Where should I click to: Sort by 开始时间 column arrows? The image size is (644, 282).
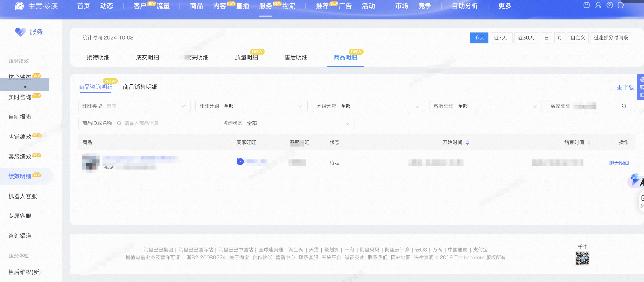pos(467,142)
